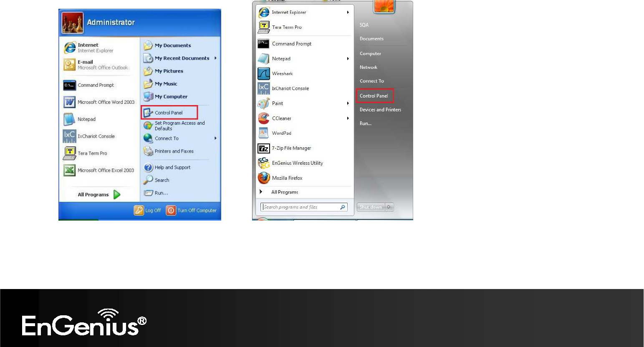Expand CCleaner jump list arrow

pos(348,118)
